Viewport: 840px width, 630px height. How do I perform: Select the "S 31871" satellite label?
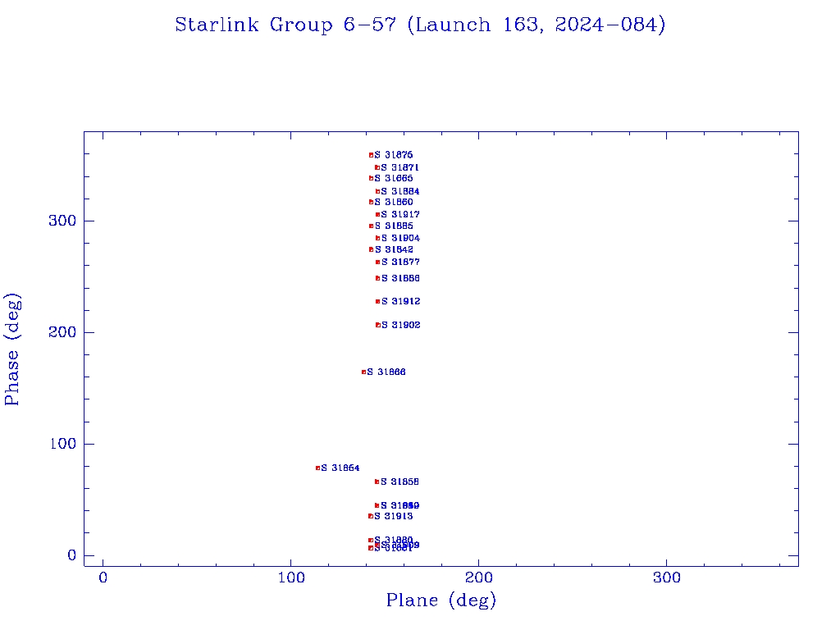(400, 167)
